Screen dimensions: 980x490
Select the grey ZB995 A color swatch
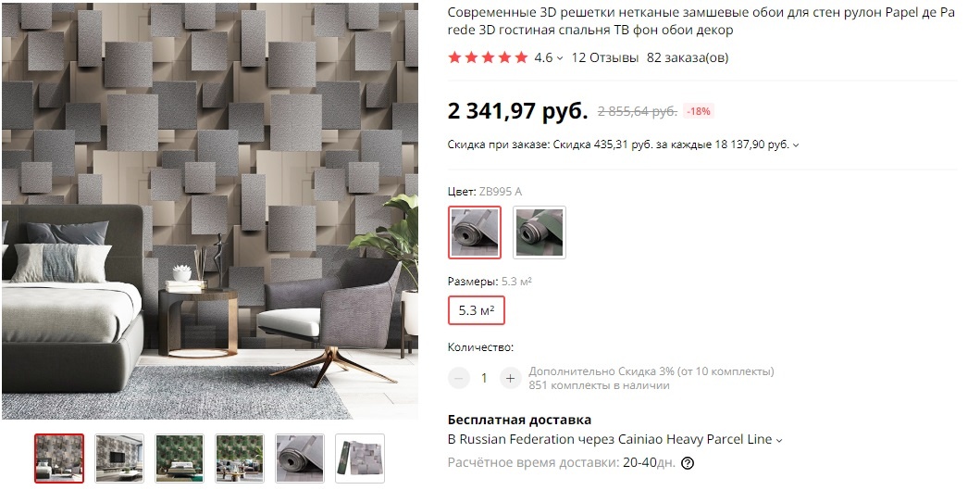[475, 232]
